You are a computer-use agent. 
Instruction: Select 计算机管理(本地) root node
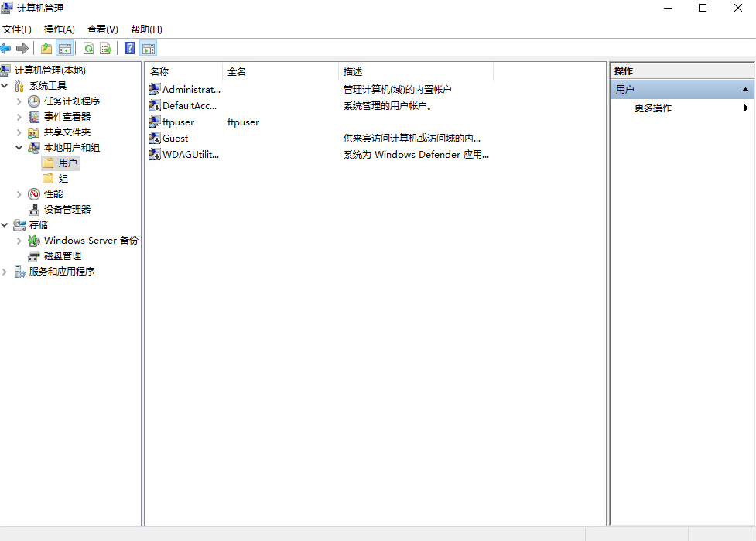[x=50, y=70]
